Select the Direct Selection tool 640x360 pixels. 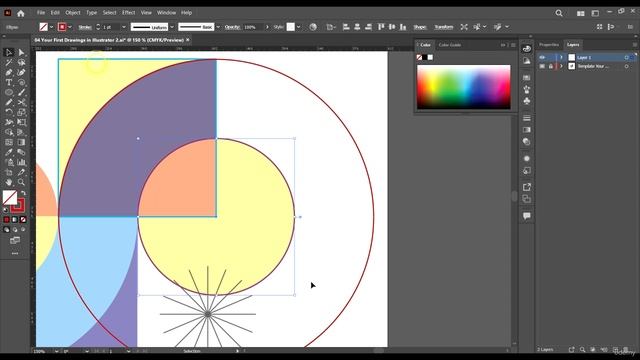tap(21, 52)
